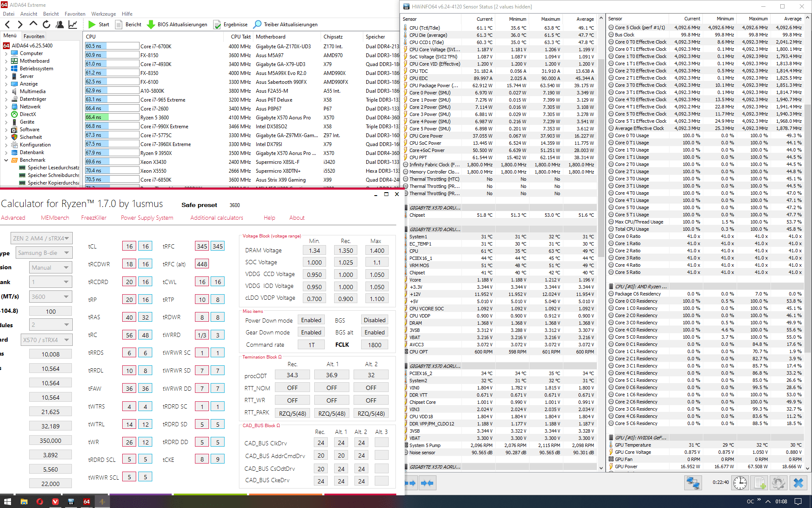Open FreezKiller tab in Ryzen Calculator
Viewport: 812px width, 508px height.
click(x=94, y=218)
